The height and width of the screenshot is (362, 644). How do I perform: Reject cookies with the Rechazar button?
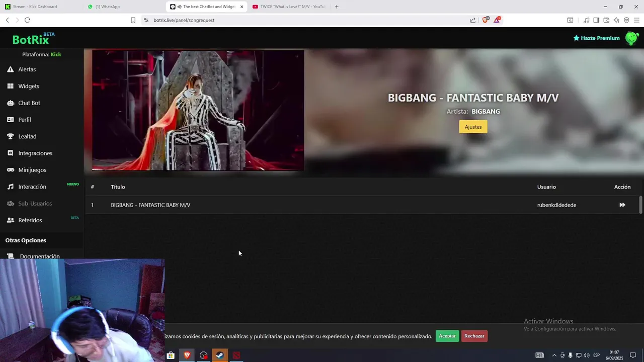click(x=474, y=336)
